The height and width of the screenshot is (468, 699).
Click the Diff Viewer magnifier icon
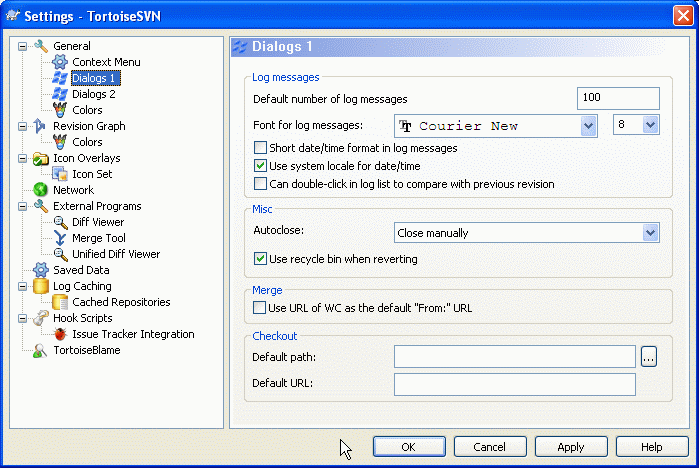(x=60, y=222)
